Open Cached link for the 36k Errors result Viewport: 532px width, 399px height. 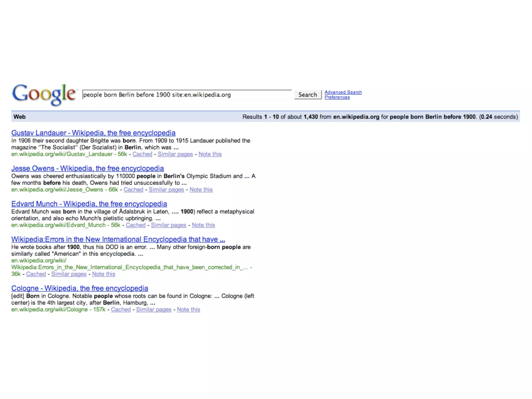point(36,274)
